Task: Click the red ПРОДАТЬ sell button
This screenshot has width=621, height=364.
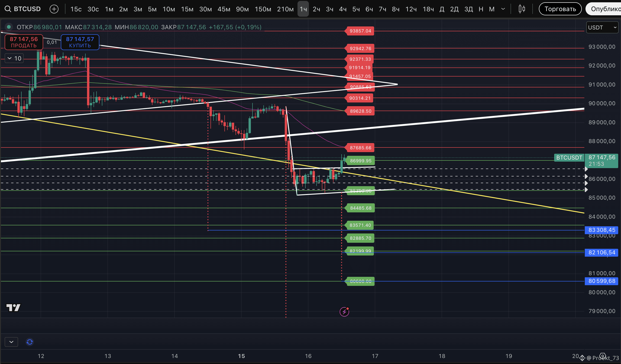Action: [24, 42]
